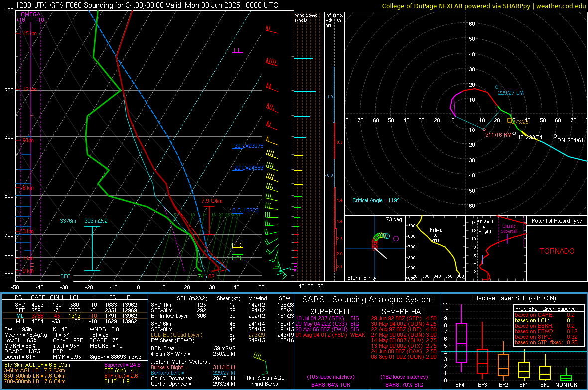This screenshot has width=588, height=390.
Task: Click the Effective Layer STP (with CIN) title
Action: 513,298
